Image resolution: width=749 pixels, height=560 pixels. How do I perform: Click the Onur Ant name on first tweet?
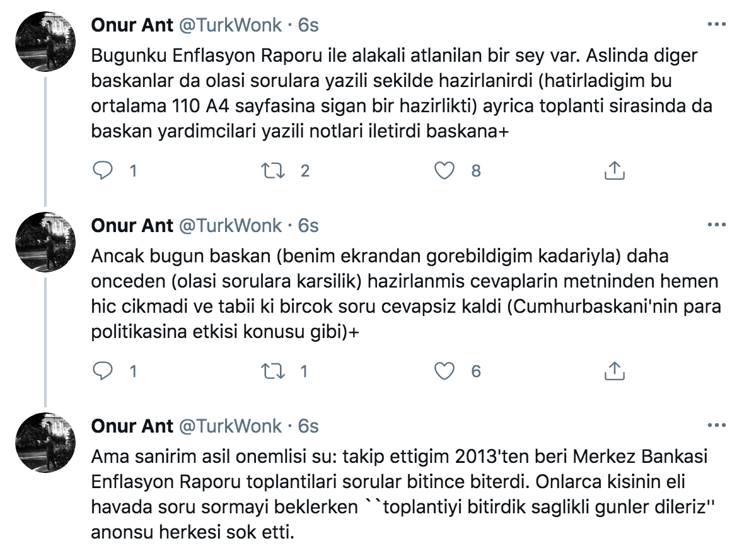(132, 25)
